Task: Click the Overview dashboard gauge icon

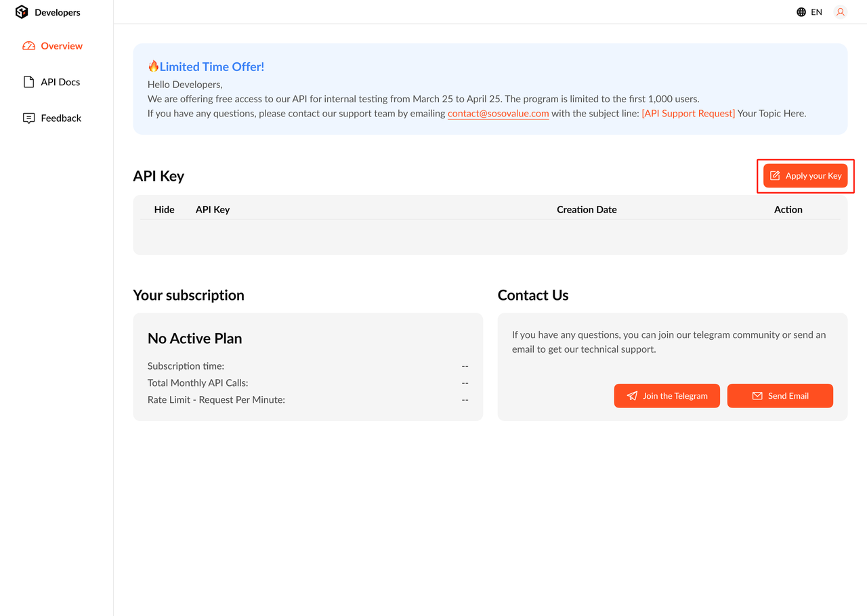Action: coord(28,46)
